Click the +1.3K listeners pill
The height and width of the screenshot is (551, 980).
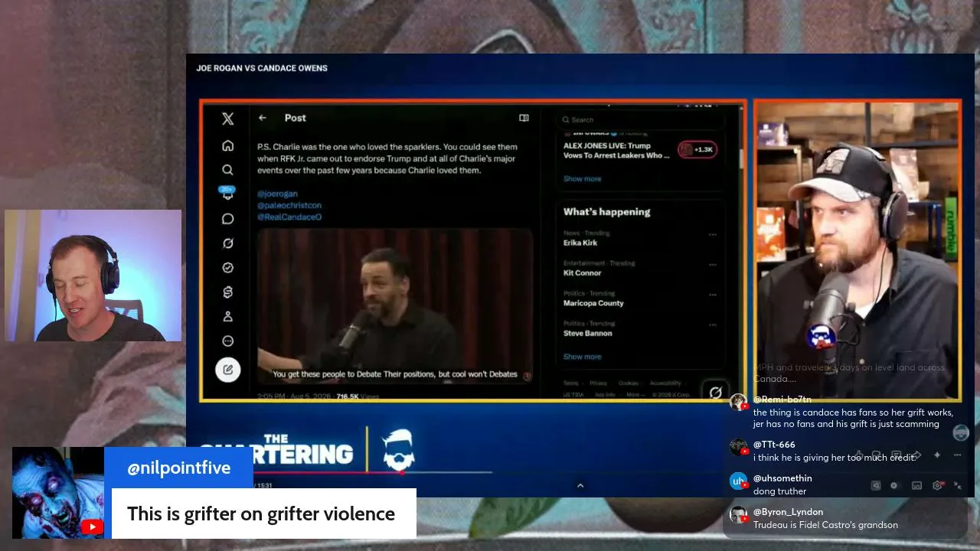[x=697, y=150]
